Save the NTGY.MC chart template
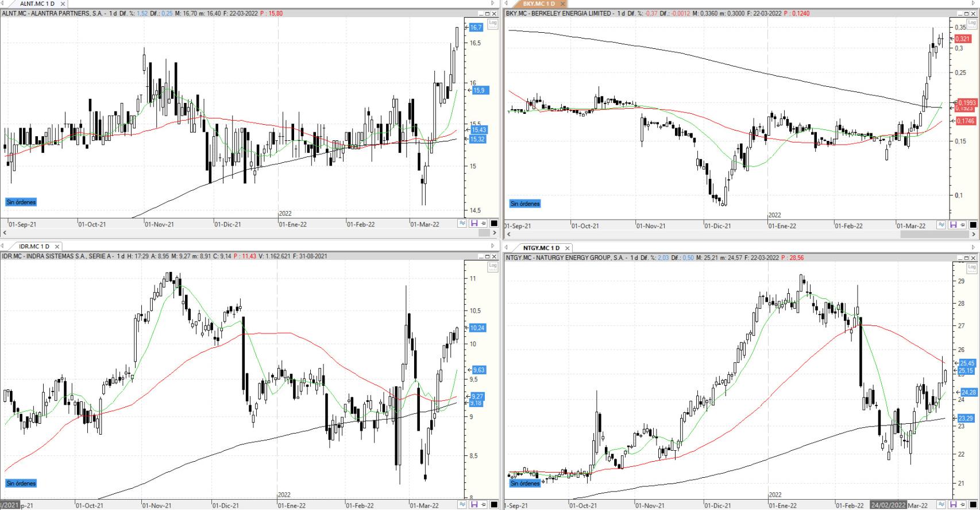This screenshot has height=510, width=980. (x=954, y=504)
